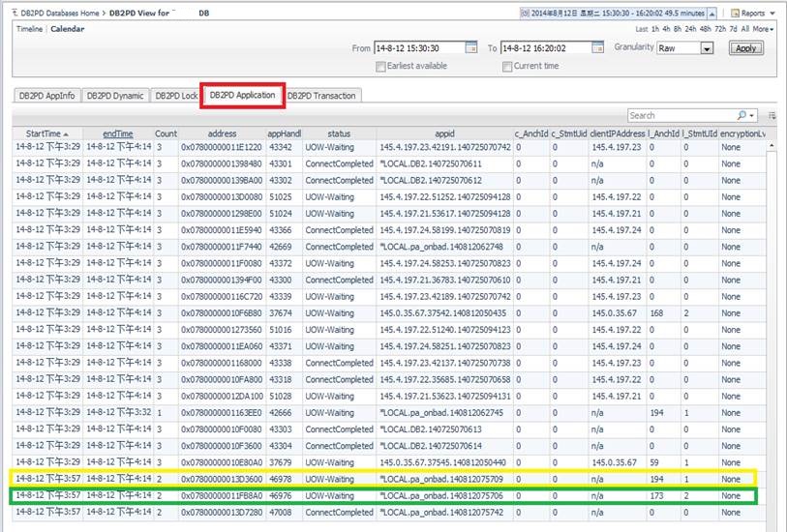Open the table column customizer icon

point(772,115)
